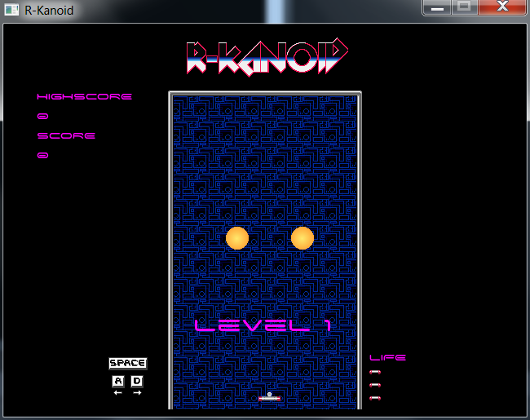530x420 pixels.
Task: Click the LEVEL 1 text
Action: [x=263, y=326]
